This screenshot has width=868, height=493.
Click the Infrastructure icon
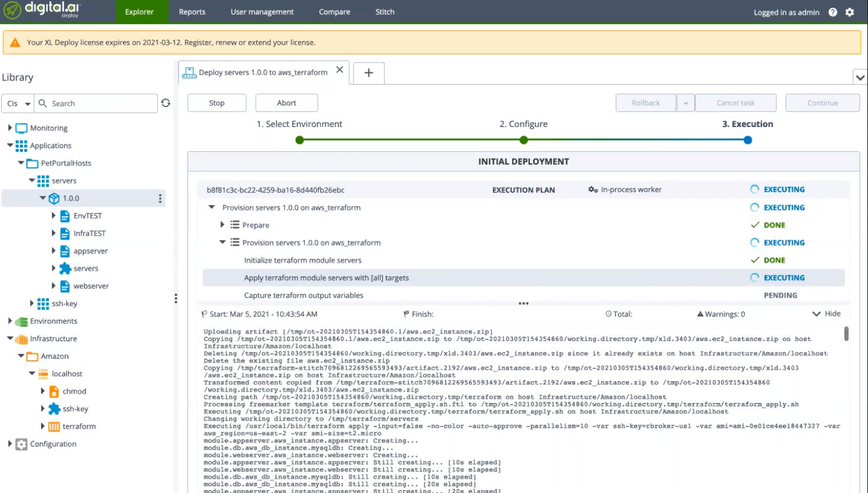(x=21, y=339)
